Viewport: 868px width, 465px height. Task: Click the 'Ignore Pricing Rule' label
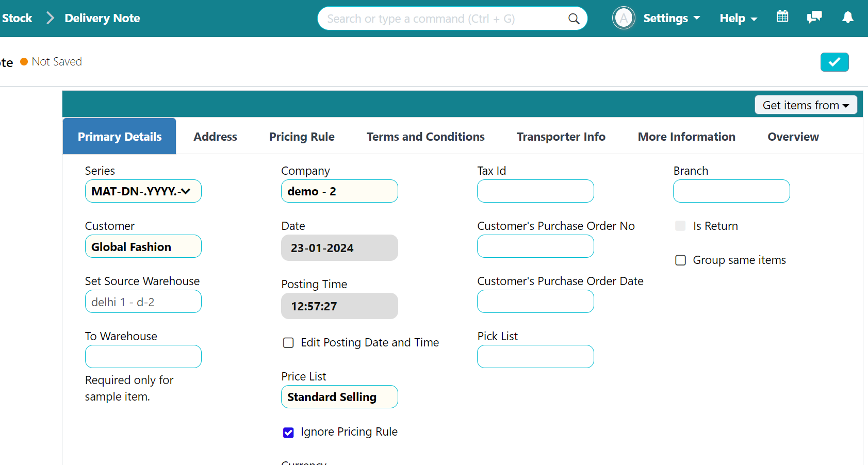(349, 432)
